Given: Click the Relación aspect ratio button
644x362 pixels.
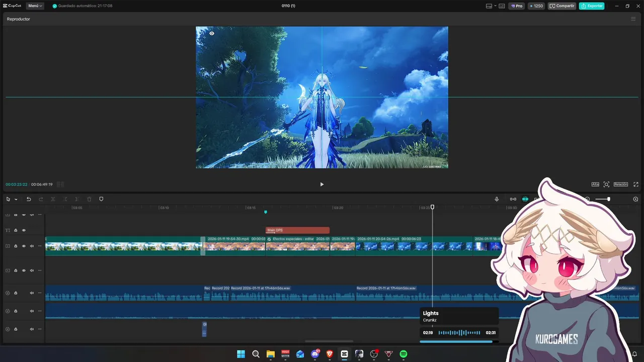Looking at the screenshot, I should 621,185.
